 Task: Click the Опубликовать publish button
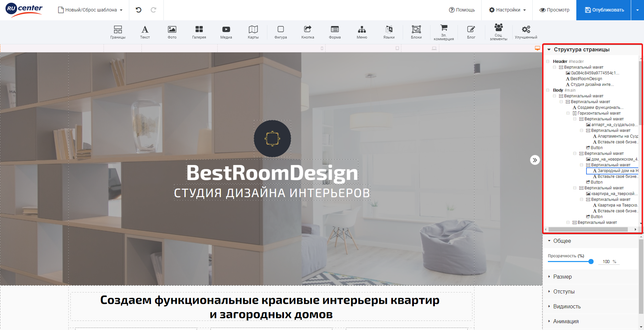click(604, 10)
